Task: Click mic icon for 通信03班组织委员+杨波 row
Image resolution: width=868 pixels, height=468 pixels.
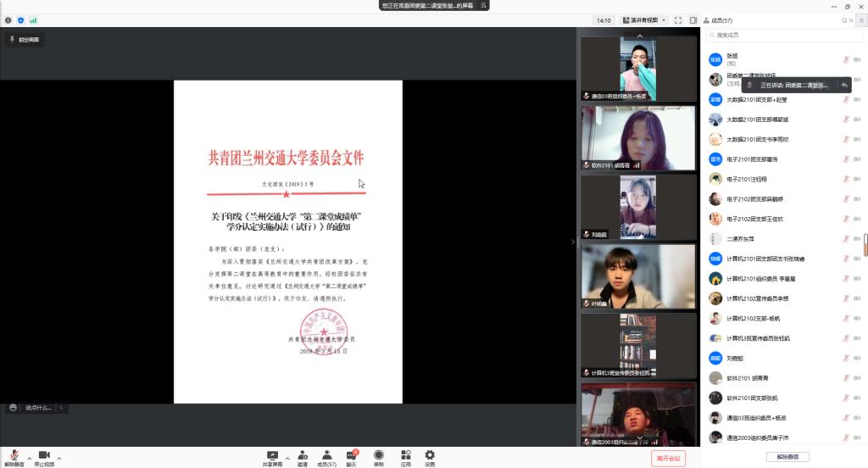Action: (x=846, y=418)
